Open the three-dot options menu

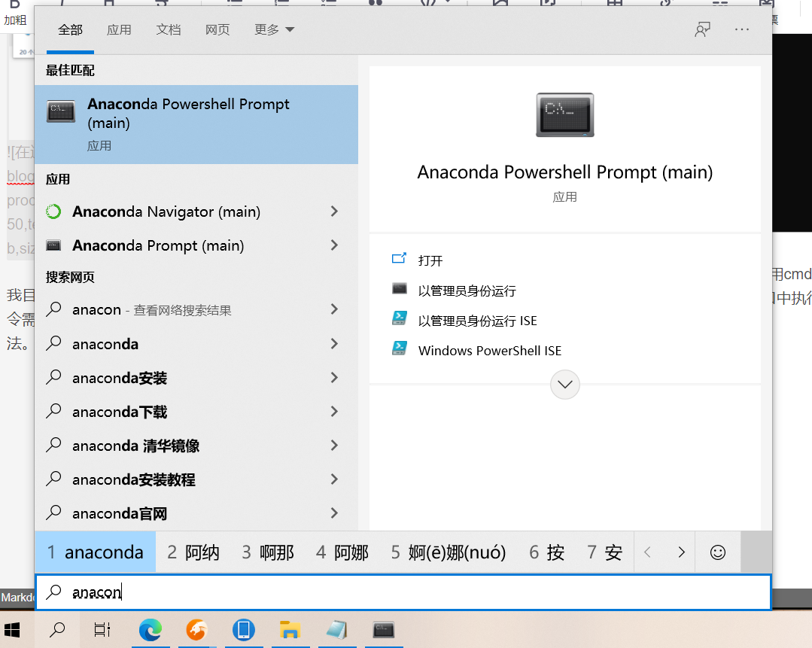(741, 29)
